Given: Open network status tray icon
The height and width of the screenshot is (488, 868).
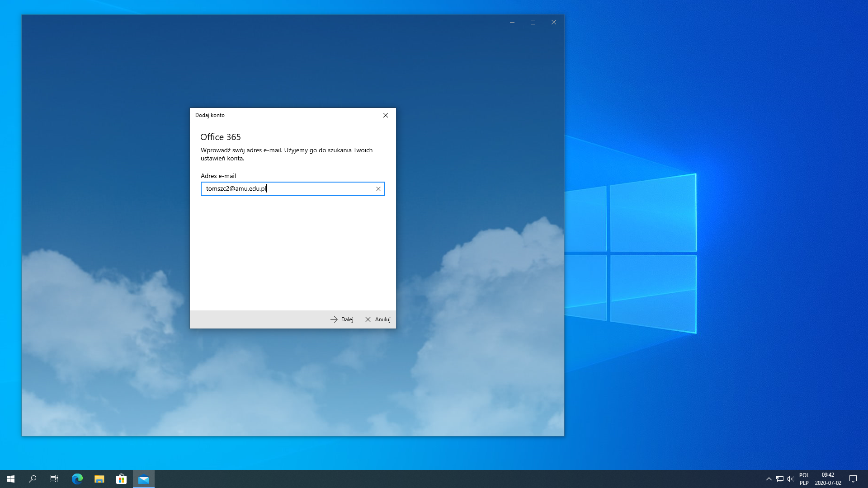Looking at the screenshot, I should [779, 479].
